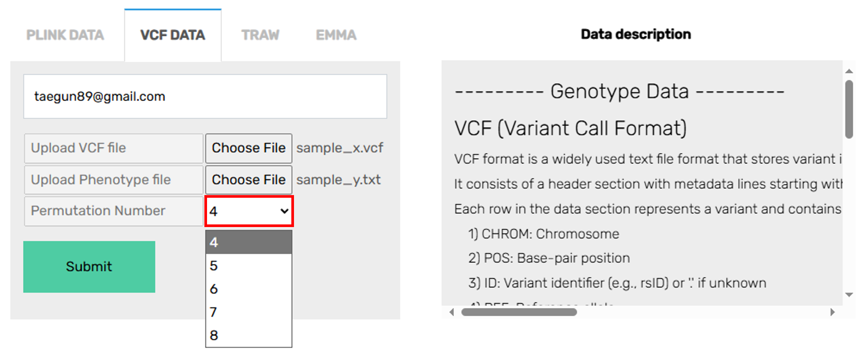Select option 4 in permutation list
The image size is (868, 359).
pos(248,242)
